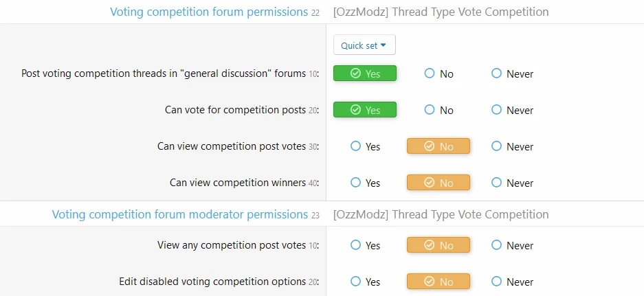The image size is (644, 296).
Task: Set No for posting voting competition threads
Action: coord(438,73)
